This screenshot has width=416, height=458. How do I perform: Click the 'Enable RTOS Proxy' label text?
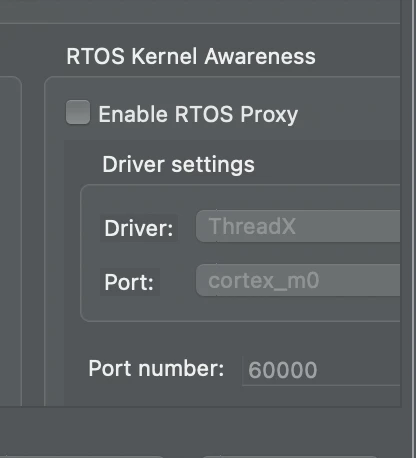198,114
